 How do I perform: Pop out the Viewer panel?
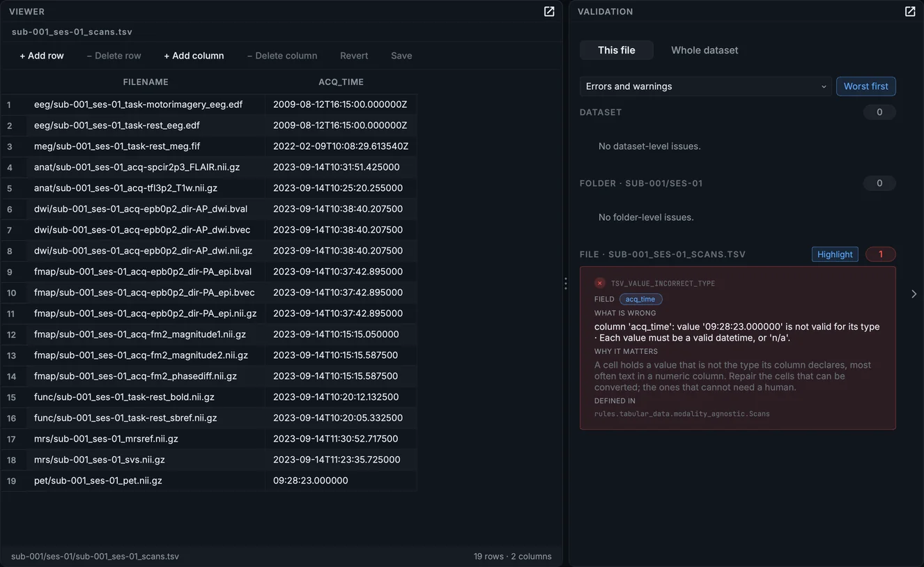click(549, 12)
